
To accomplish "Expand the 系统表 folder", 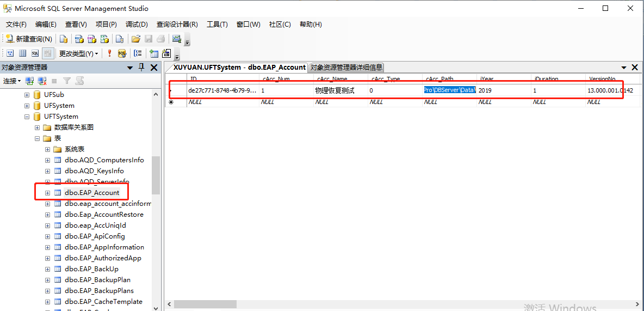I will coord(48,149).
